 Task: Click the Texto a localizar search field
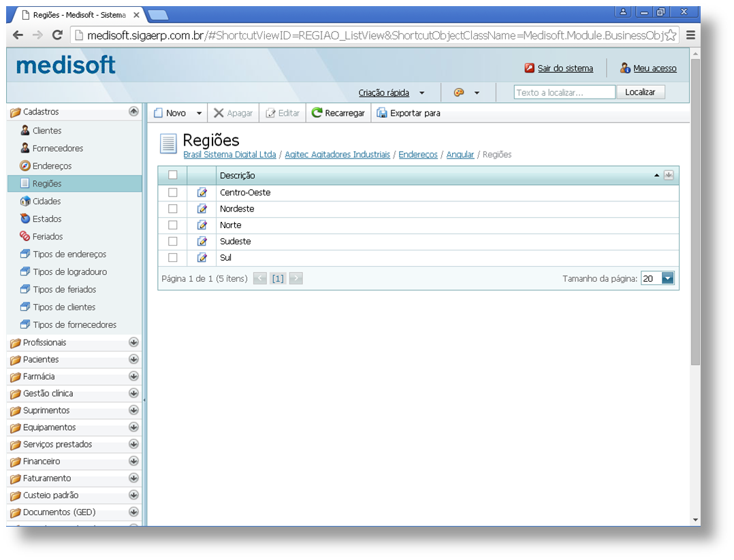point(564,92)
